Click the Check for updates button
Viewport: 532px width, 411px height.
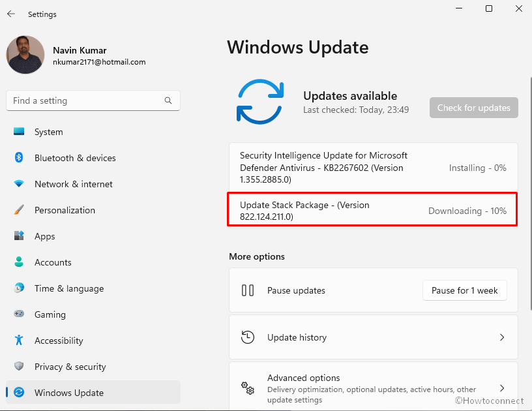[x=473, y=108]
